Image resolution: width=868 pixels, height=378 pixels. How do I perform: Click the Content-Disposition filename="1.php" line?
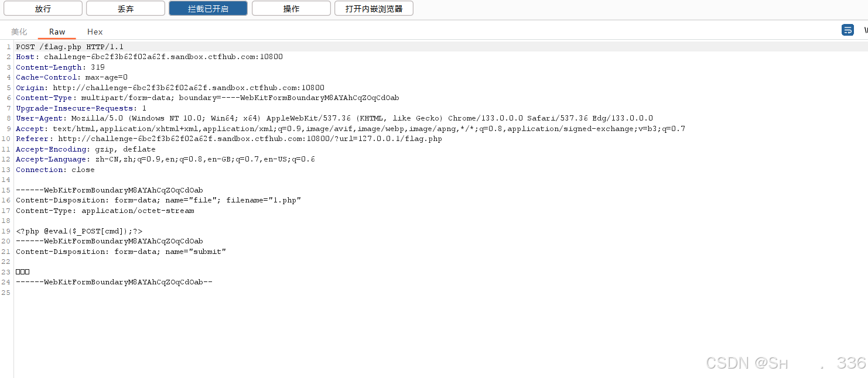[158, 200]
